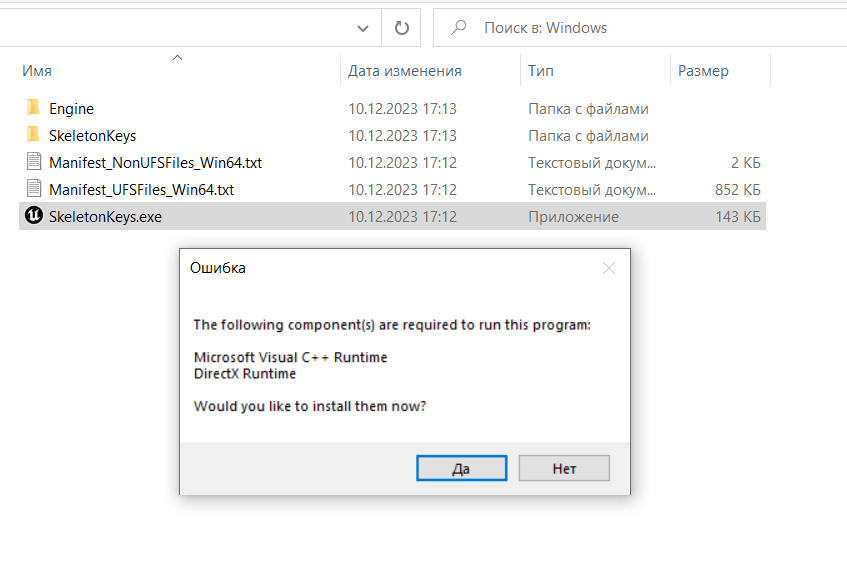This screenshot has height=576, width=847.
Task: Click the Manifest_UFSFiles_Win64.txt document icon
Action: (x=33, y=189)
